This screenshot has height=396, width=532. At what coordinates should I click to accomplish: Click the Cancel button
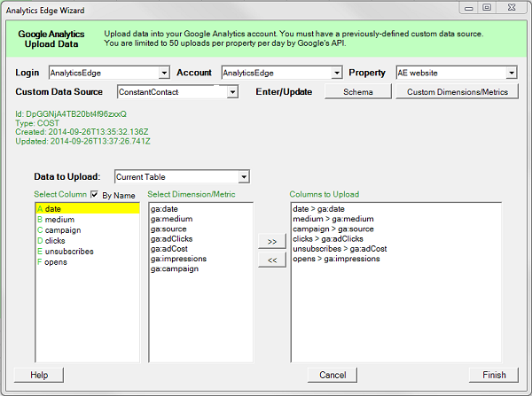[331, 375]
